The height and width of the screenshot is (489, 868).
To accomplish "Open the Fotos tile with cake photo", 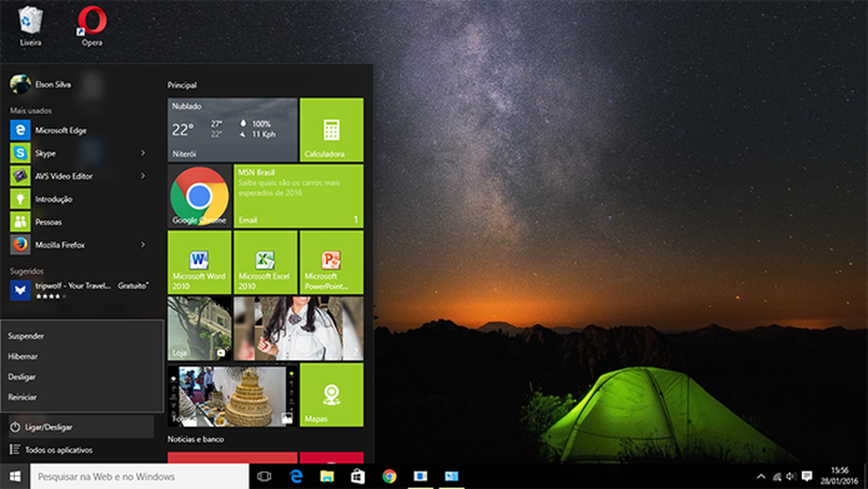I will [x=233, y=395].
